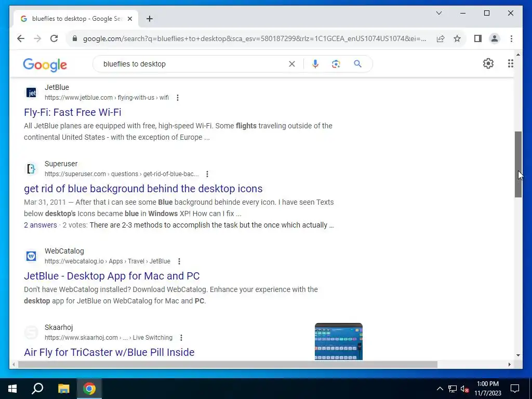Click the JetBlue site favicon
532x399 pixels.
click(31, 92)
